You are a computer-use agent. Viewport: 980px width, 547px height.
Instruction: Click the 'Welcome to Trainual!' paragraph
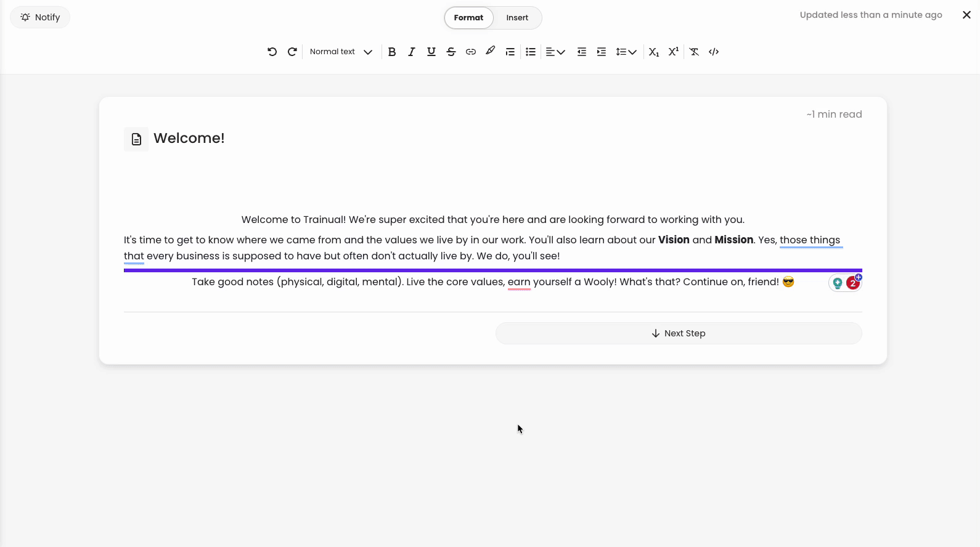coord(493,220)
